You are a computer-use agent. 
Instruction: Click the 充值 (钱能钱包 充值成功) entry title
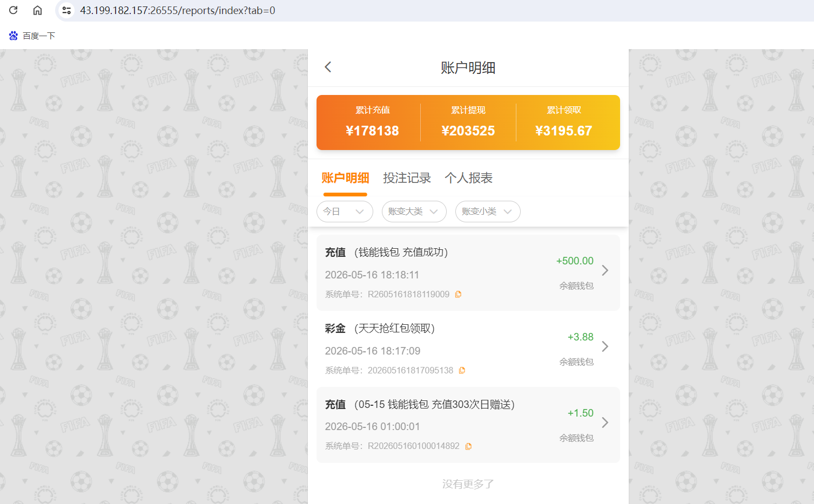[x=386, y=252]
